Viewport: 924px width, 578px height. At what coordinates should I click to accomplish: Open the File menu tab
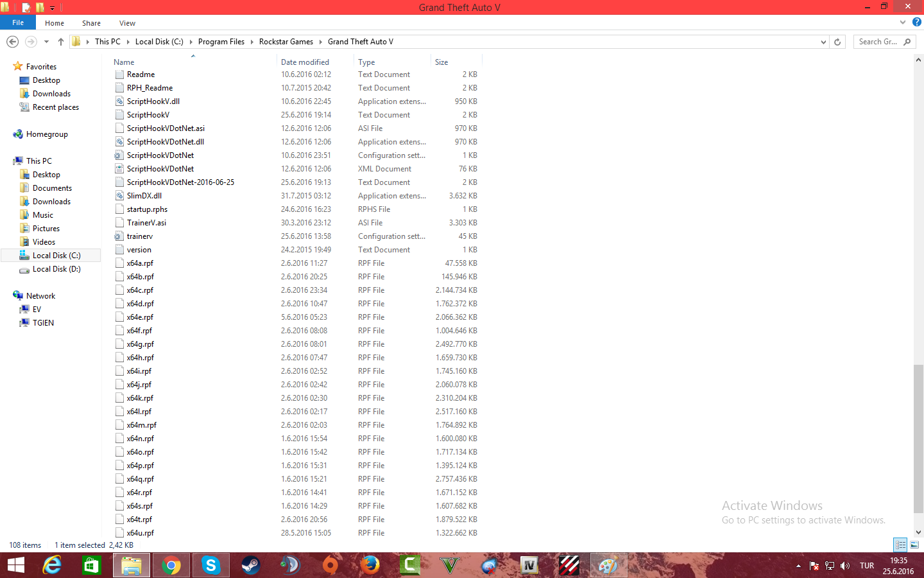point(18,22)
